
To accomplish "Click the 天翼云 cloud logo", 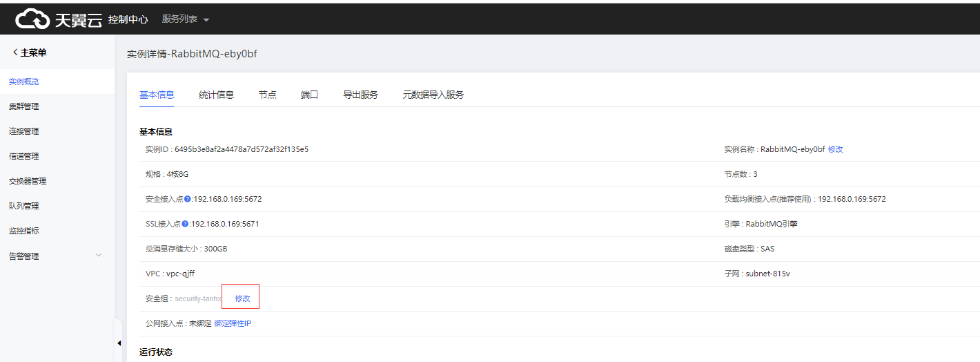I will pos(59,19).
